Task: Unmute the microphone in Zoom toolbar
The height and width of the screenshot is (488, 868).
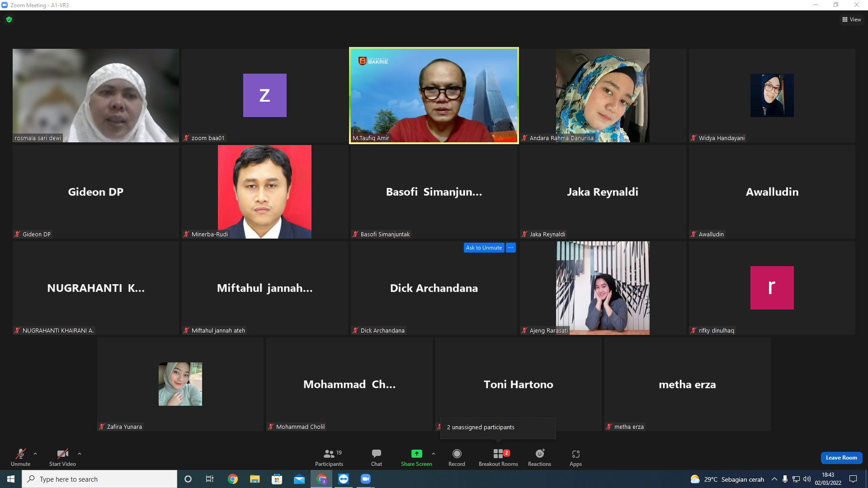Action: pyautogui.click(x=20, y=457)
